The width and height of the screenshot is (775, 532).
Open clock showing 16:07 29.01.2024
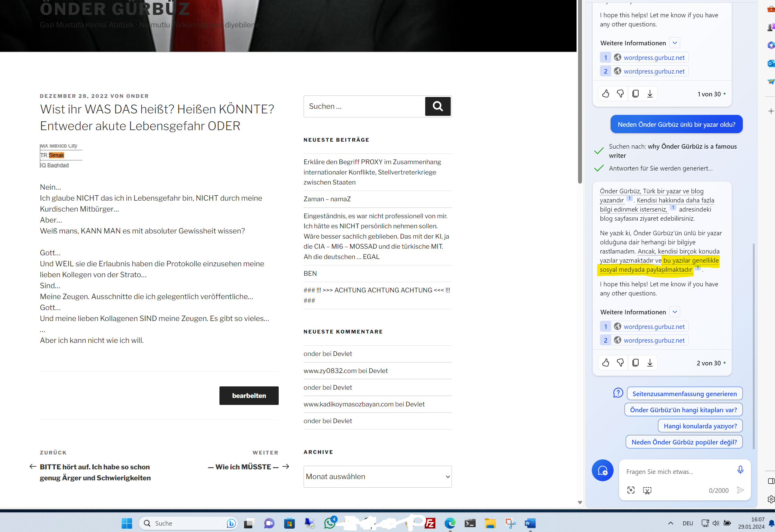[x=751, y=523]
